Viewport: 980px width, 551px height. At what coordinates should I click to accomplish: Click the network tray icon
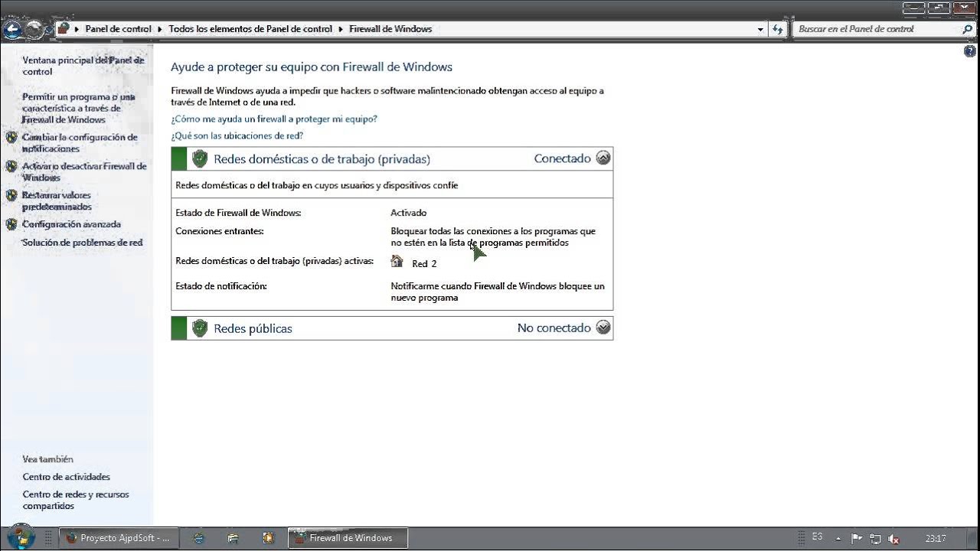pos(875,539)
